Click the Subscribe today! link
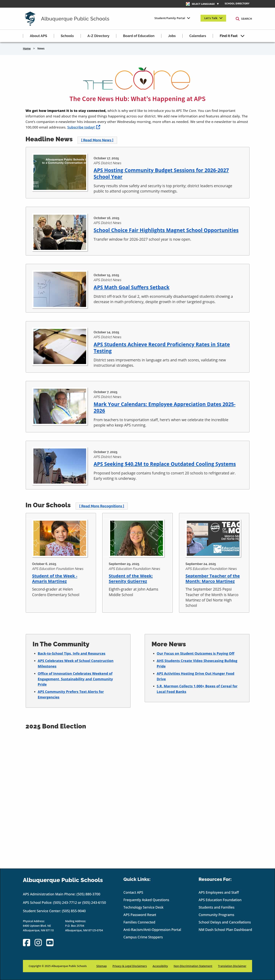 click(x=81, y=127)
